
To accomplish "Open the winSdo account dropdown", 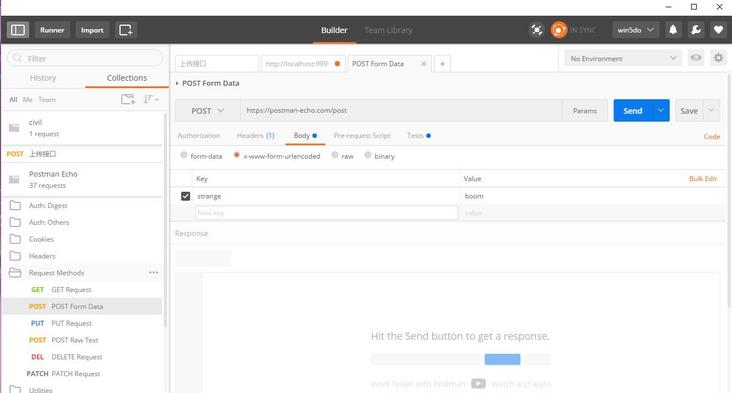I will tap(635, 30).
